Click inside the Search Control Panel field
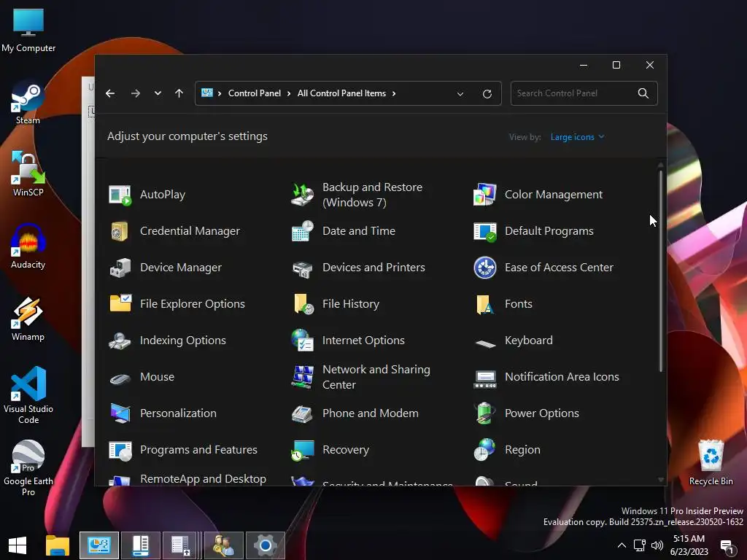 584,93
